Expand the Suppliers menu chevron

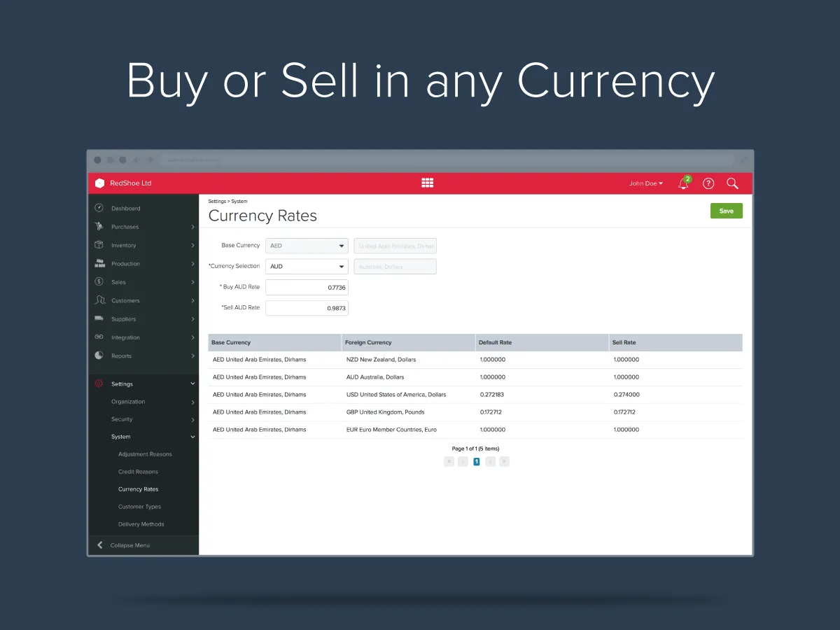click(192, 319)
